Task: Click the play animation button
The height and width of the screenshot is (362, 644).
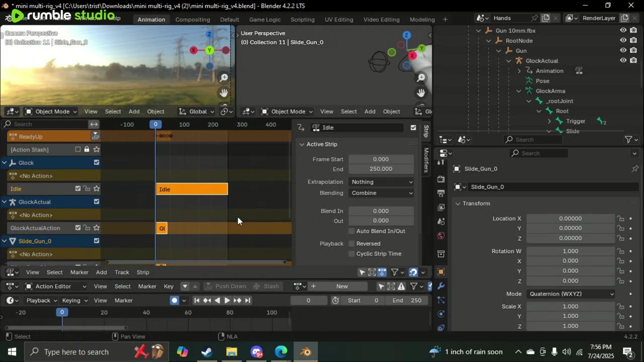Action: tap(227, 300)
